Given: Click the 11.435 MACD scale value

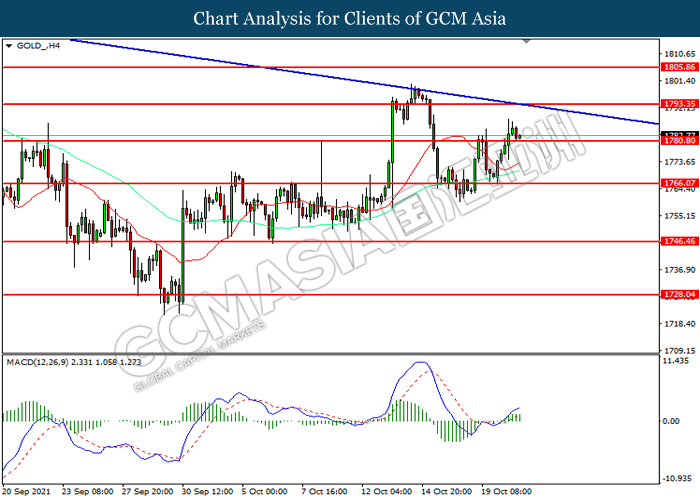Looking at the screenshot, I should point(676,361).
